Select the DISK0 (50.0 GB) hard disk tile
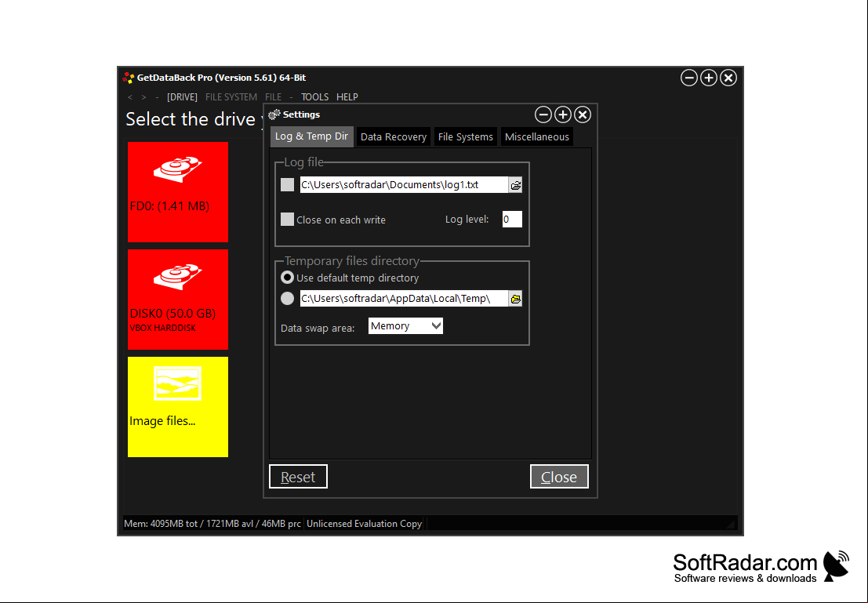 click(178, 299)
